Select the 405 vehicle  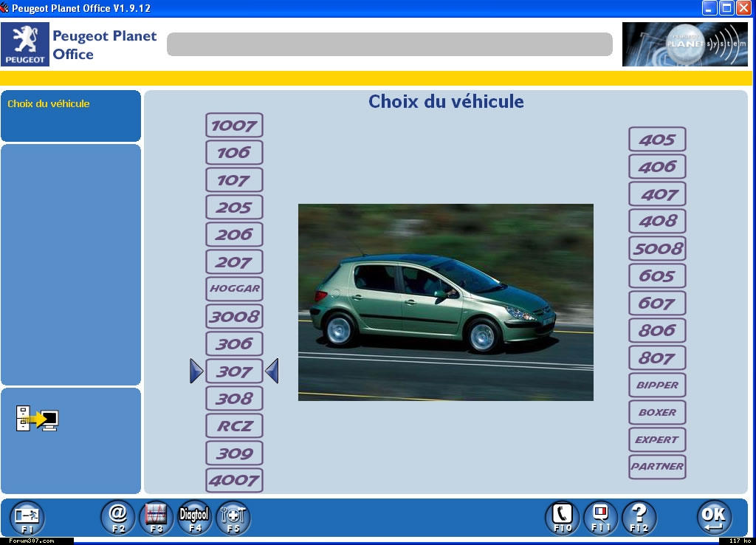pyautogui.click(x=657, y=140)
